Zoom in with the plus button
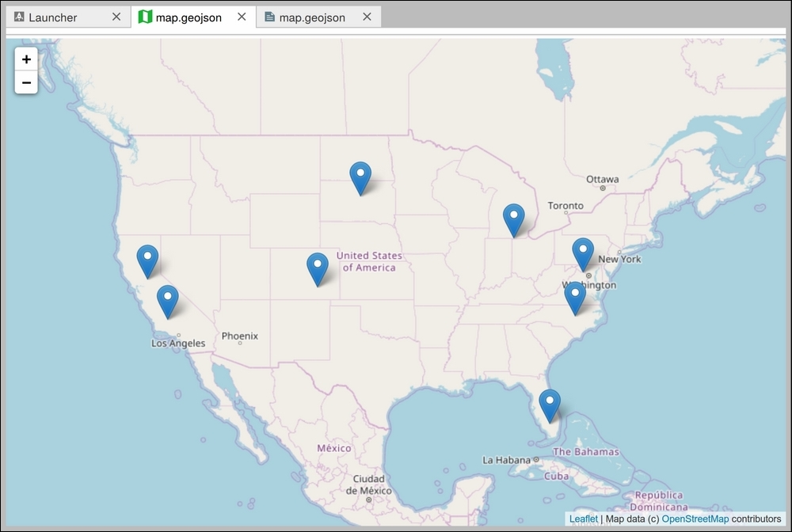 (26, 59)
